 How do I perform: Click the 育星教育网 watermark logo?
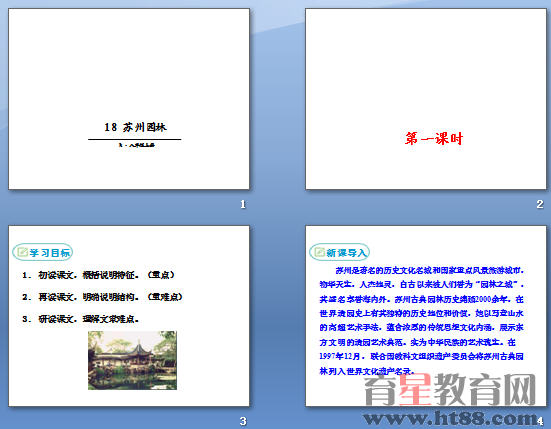451,390
